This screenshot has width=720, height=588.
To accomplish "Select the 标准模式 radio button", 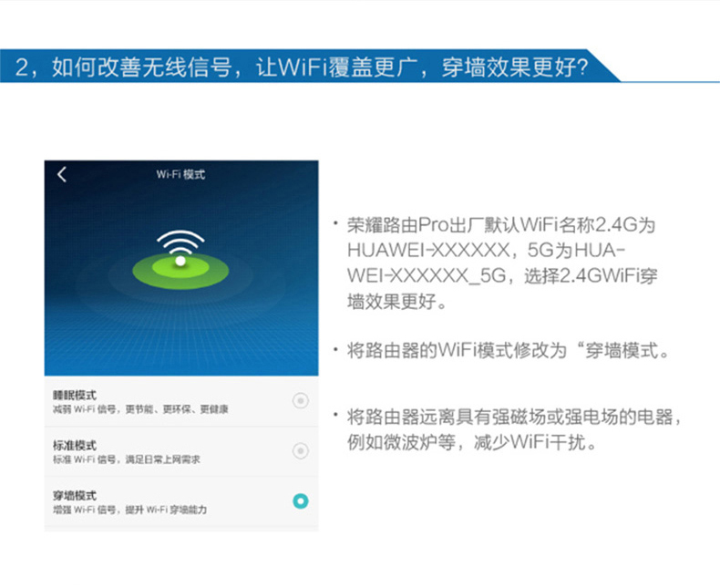I will (x=301, y=450).
